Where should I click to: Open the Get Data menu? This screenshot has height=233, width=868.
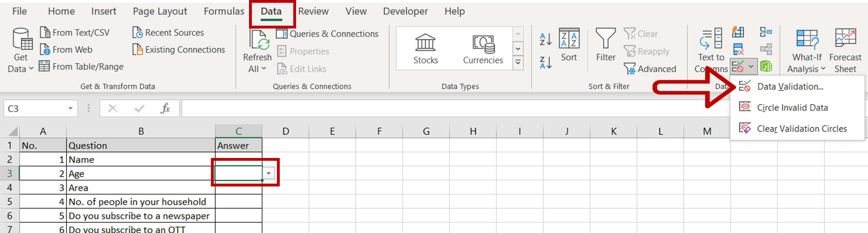20,50
